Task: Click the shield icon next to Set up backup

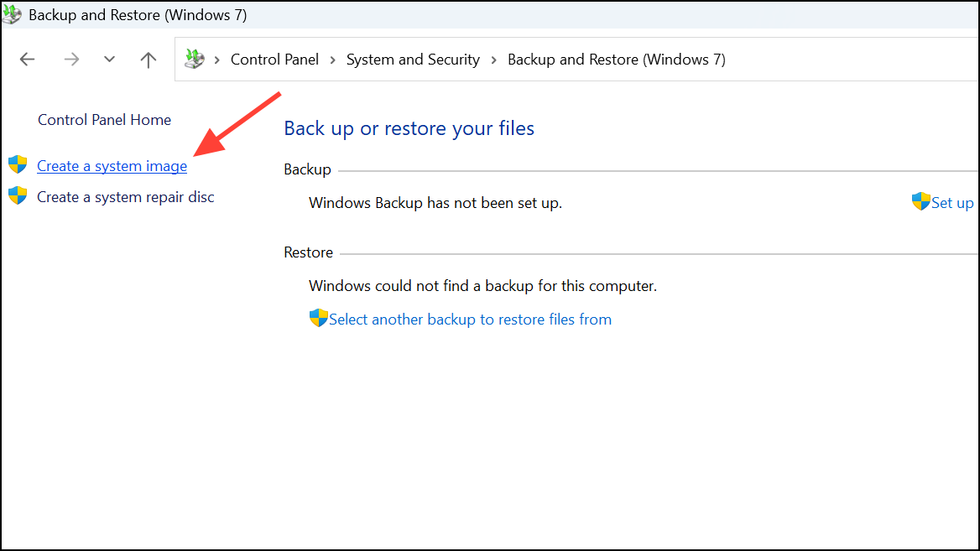Action: [x=920, y=200]
